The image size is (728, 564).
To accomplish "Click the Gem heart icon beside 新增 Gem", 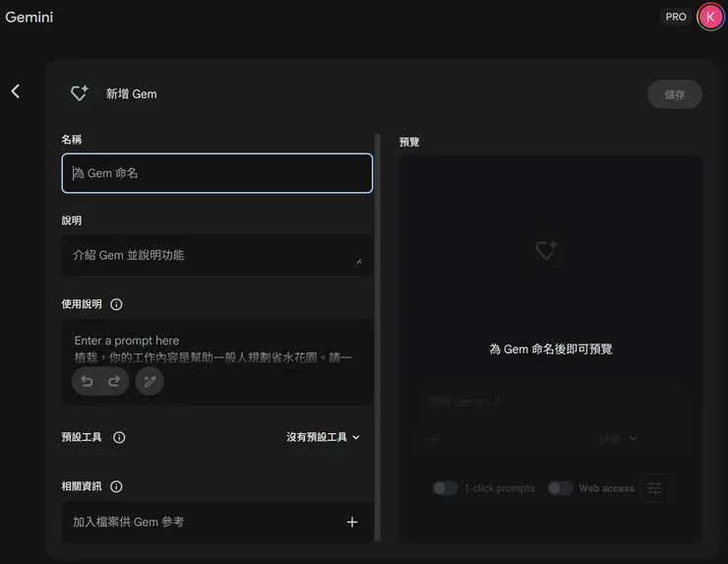I will click(80, 94).
